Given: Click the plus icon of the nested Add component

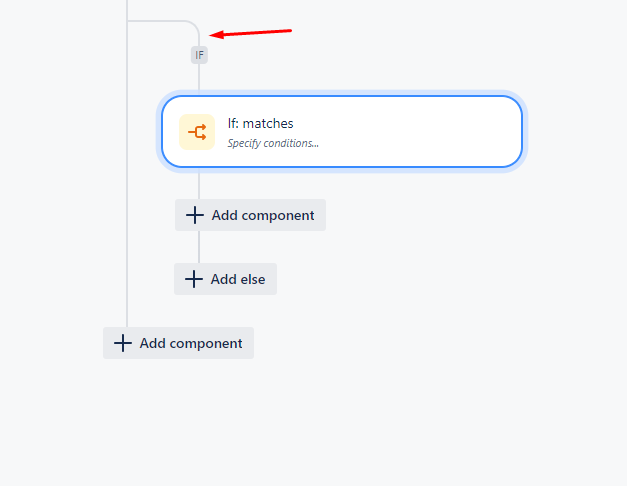Looking at the screenshot, I should coord(195,215).
